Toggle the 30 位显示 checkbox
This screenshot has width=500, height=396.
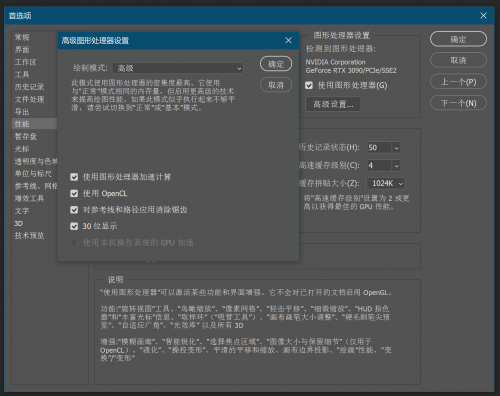pyautogui.click(x=74, y=226)
